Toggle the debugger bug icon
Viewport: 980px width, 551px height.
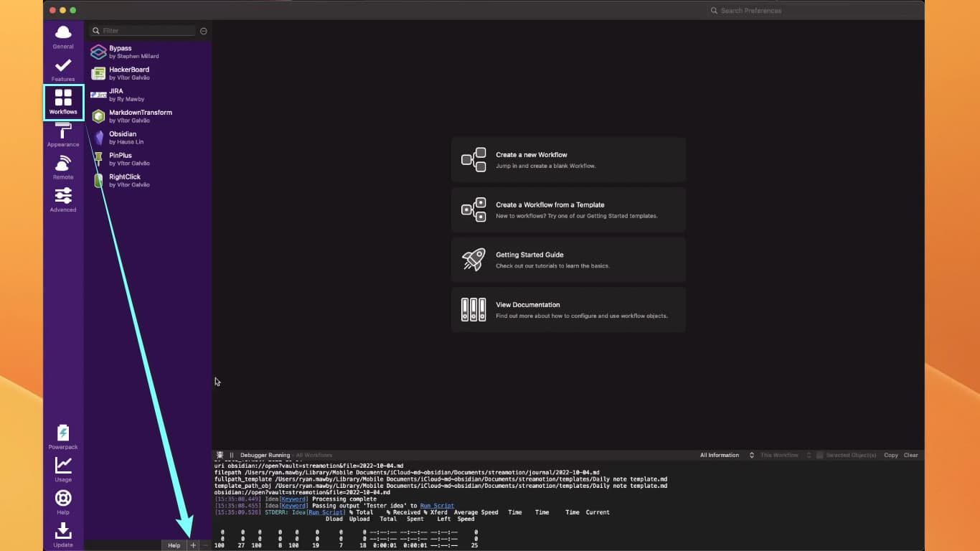[221, 455]
